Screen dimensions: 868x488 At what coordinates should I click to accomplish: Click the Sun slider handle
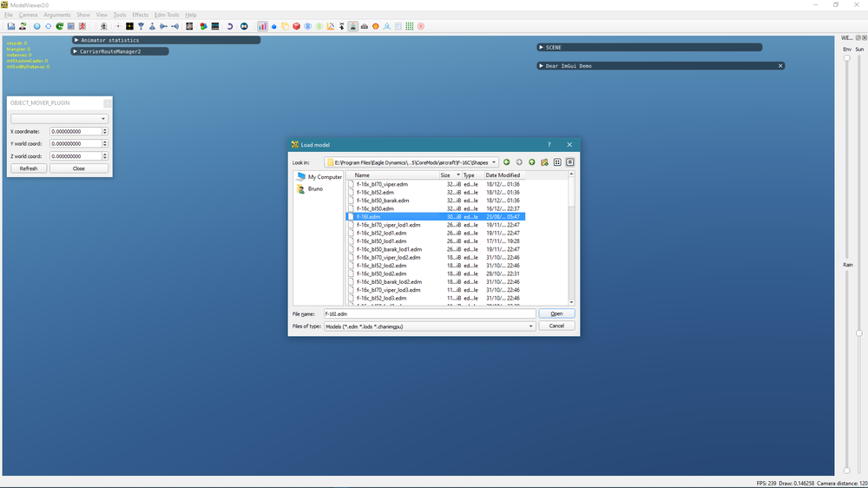pos(859,333)
